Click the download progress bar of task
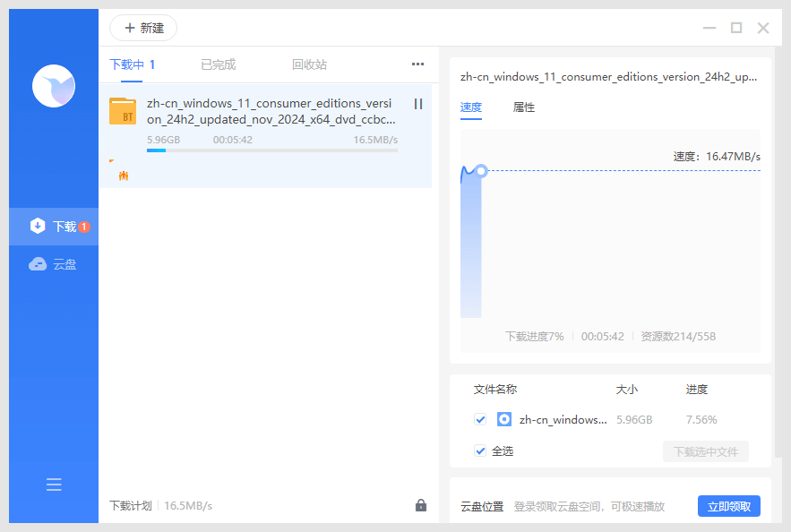The width and height of the screenshot is (791, 532). click(272, 150)
